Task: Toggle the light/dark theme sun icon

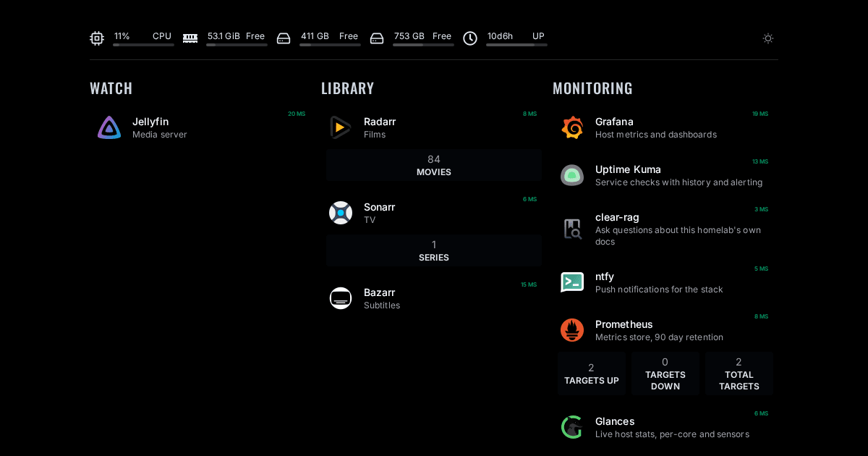Action: pyautogui.click(x=768, y=38)
